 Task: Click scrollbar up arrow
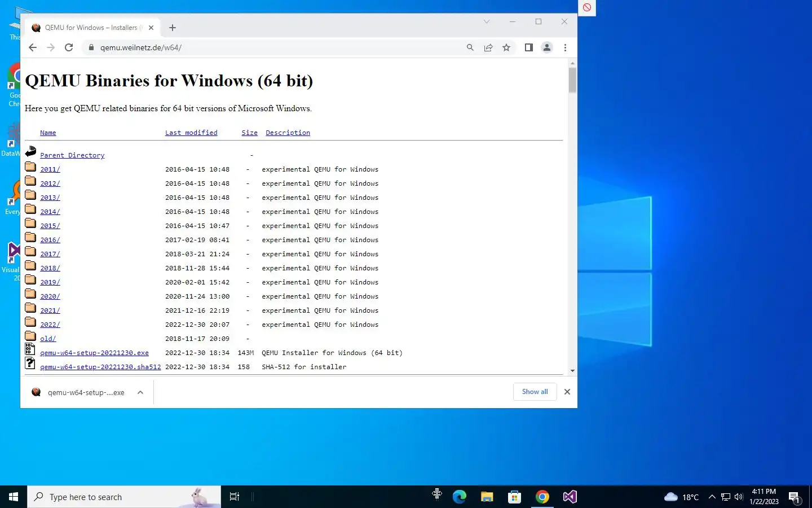572,63
